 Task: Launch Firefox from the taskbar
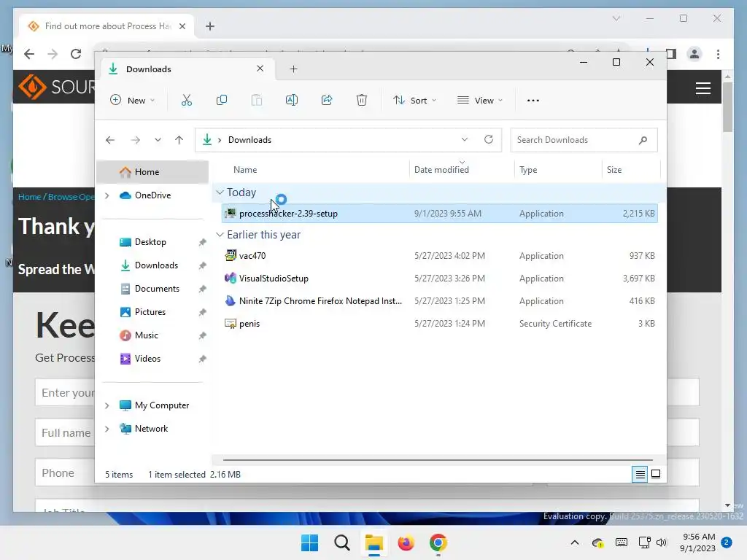pyautogui.click(x=406, y=542)
